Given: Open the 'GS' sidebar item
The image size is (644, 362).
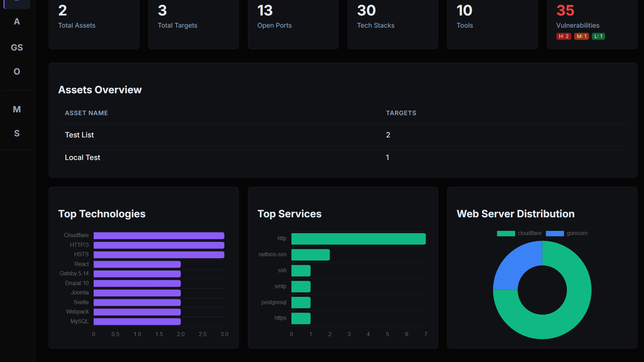Looking at the screenshot, I should 17,48.
